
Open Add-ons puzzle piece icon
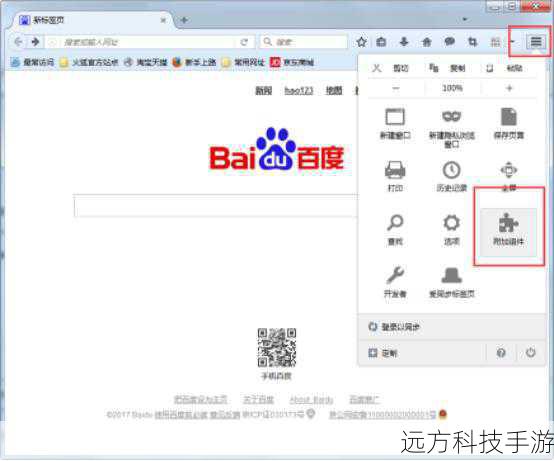click(x=508, y=232)
